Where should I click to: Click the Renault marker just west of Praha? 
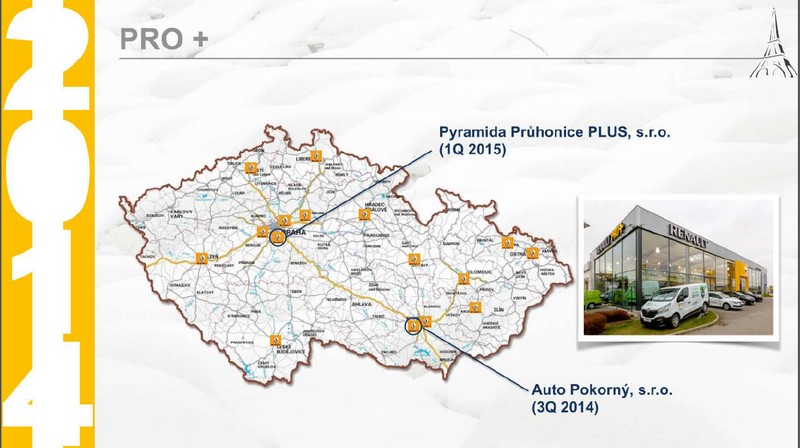click(x=262, y=232)
